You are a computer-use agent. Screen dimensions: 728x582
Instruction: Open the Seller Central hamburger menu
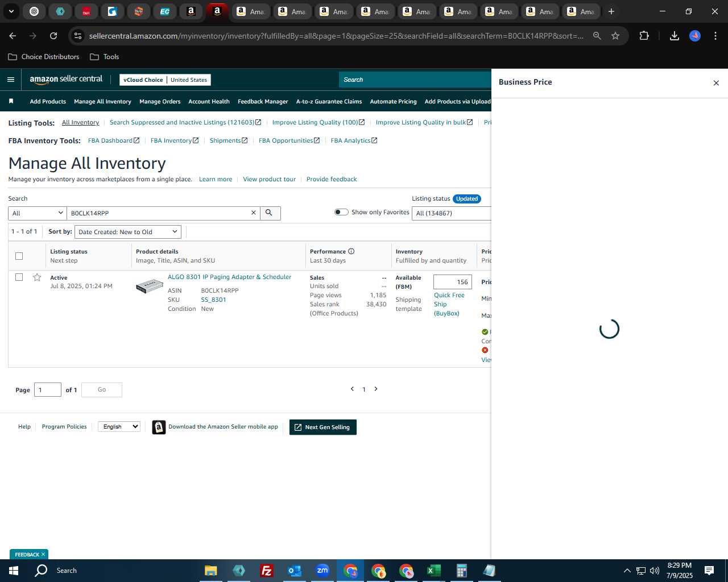pyautogui.click(x=11, y=80)
